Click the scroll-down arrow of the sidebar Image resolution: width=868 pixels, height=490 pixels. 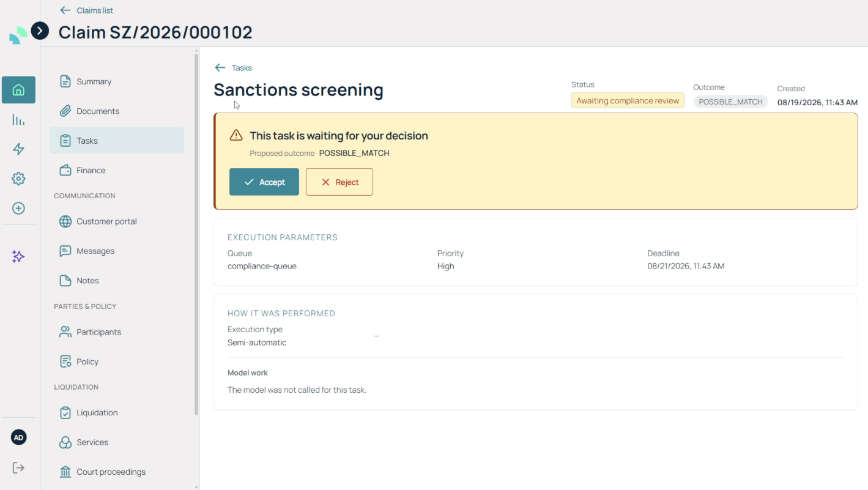coord(196,487)
